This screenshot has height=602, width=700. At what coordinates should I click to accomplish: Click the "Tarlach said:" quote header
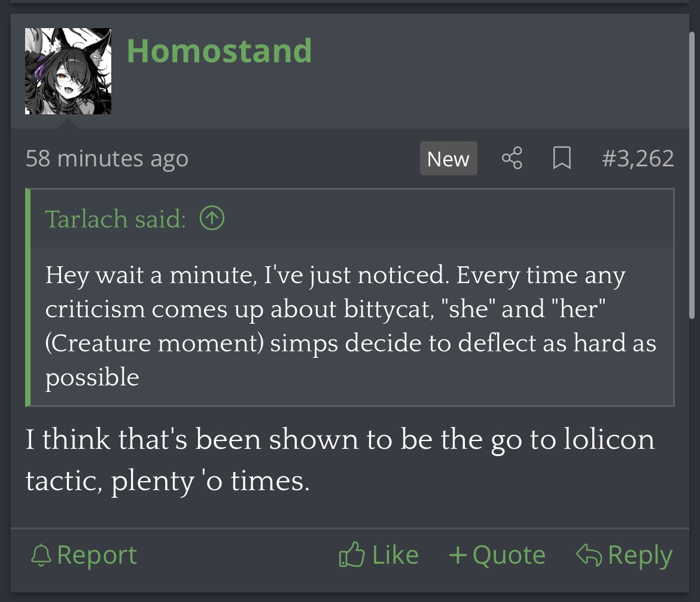[x=115, y=219]
